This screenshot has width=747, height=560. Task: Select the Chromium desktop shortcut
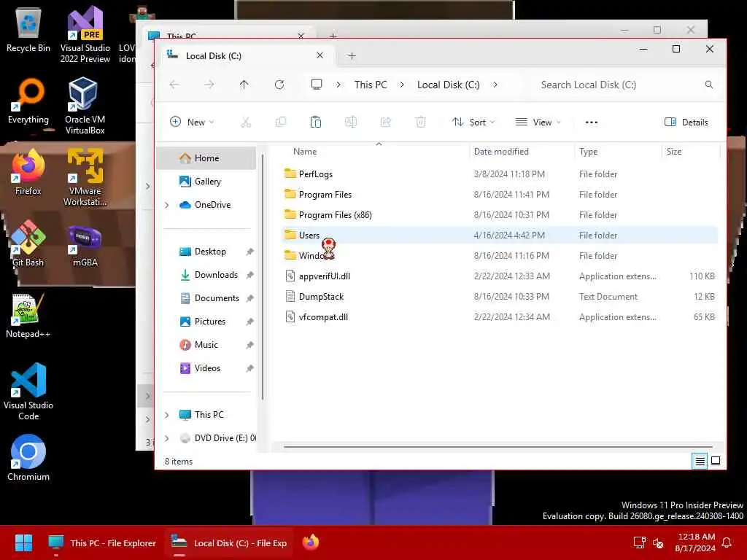[28, 458]
